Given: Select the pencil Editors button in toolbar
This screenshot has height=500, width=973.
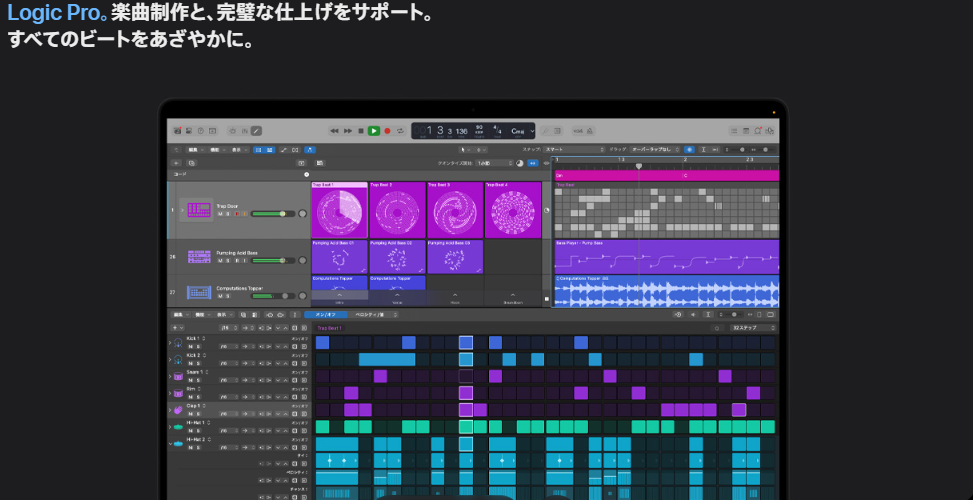Looking at the screenshot, I should (256, 131).
